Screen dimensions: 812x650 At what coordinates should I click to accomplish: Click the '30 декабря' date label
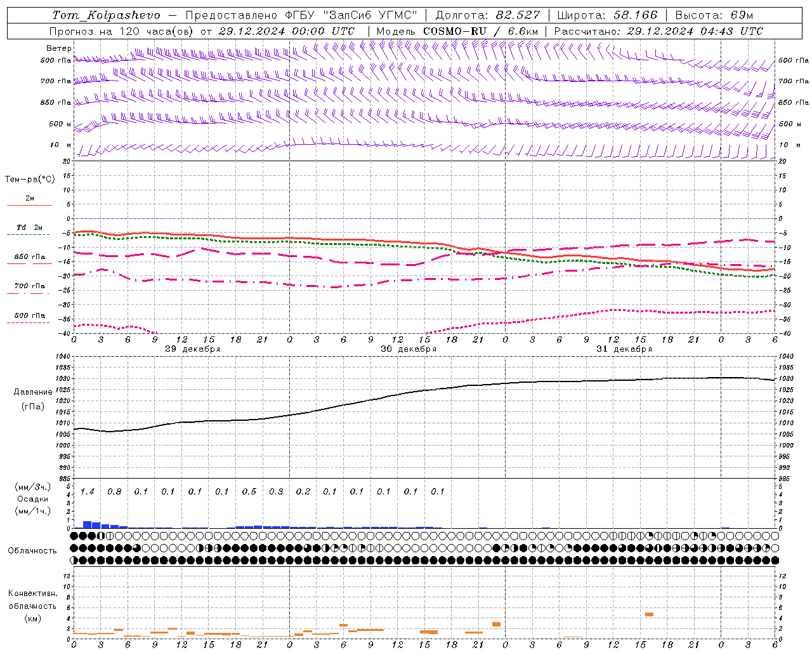[x=409, y=349]
